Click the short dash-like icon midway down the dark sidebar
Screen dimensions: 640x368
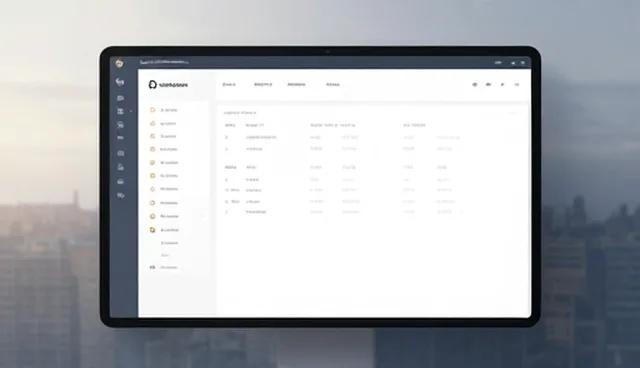(x=120, y=138)
